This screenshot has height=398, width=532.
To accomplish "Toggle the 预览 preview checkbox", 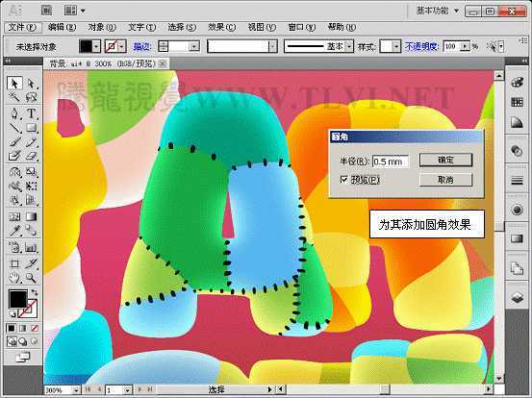I will coord(344,179).
